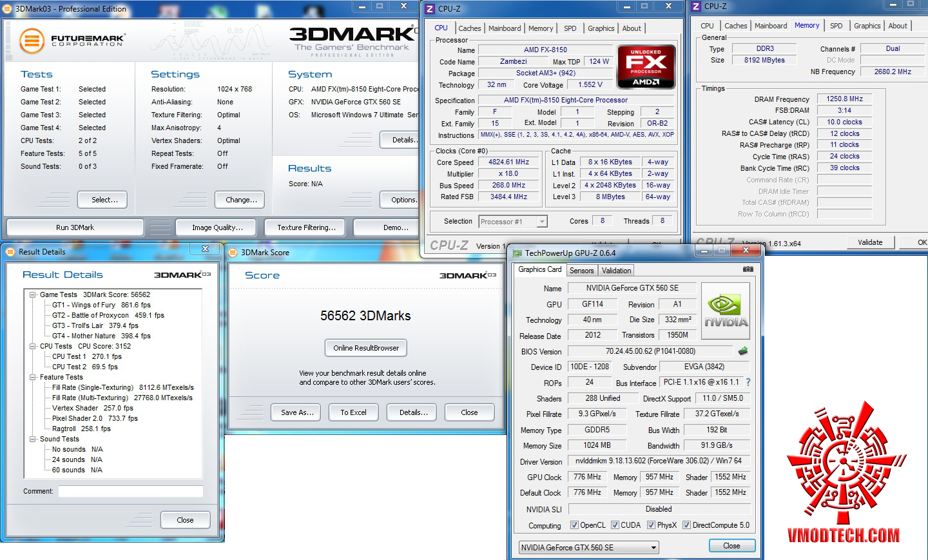Click the GPU-Z BIOS Version field

[650, 351]
